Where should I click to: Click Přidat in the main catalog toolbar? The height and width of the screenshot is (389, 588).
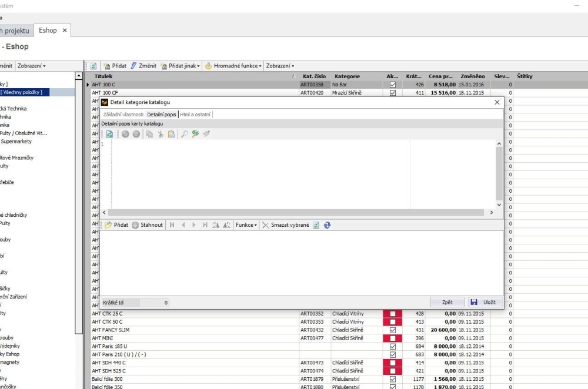point(115,66)
